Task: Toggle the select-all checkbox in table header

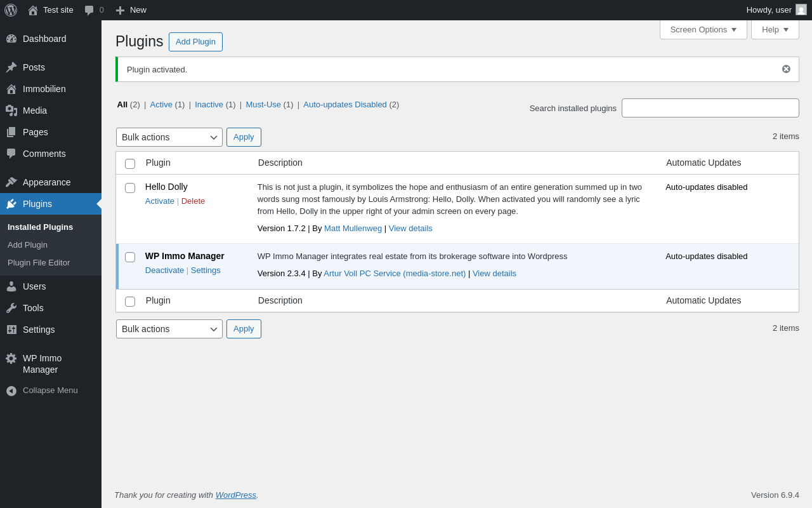Action: [130, 164]
